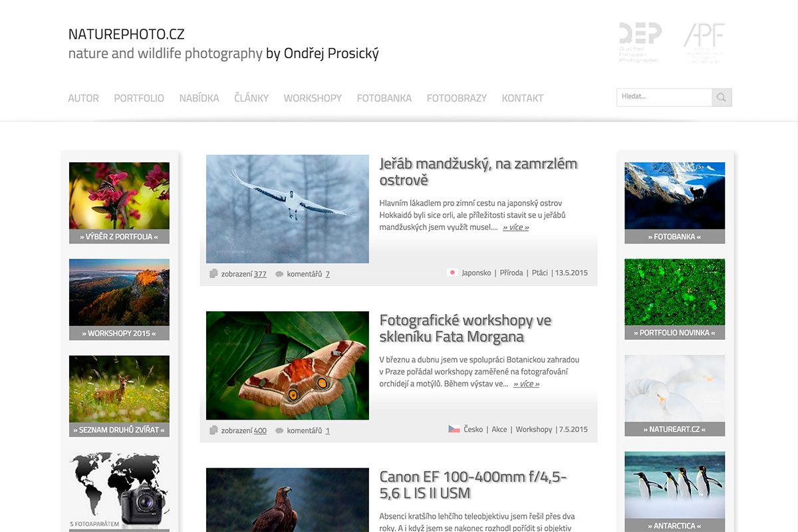Click the moth article image
Viewport: 798px width, 532px height.
[287, 365]
